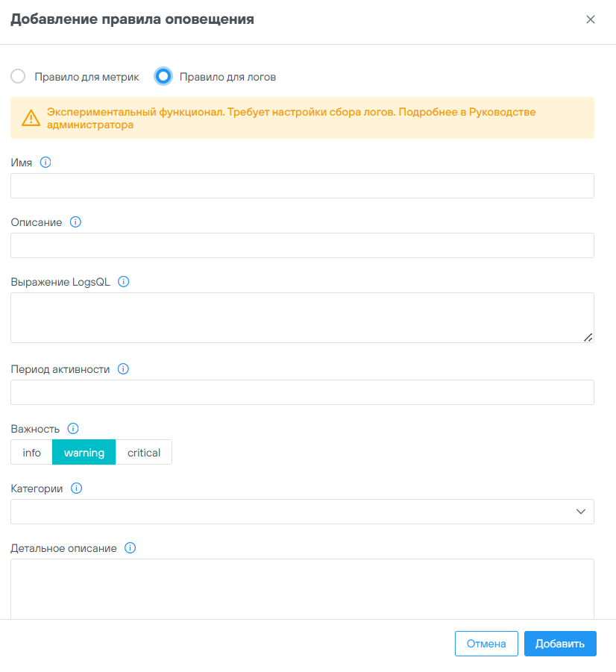
Task: Select the Правило для логов radio button
Action: click(x=164, y=76)
